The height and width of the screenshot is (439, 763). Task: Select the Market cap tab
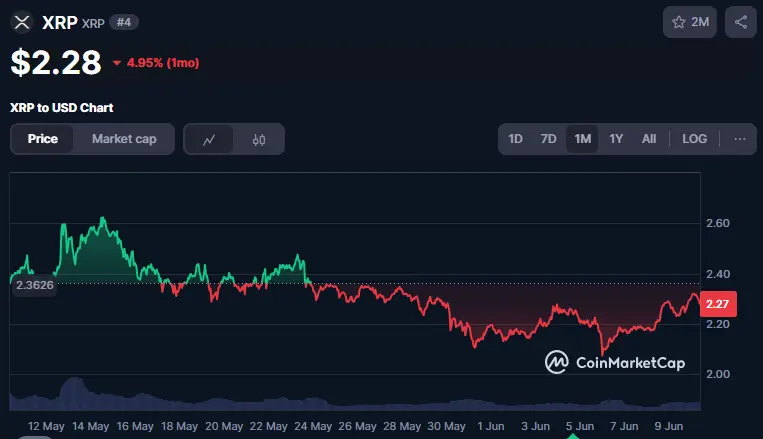click(124, 139)
